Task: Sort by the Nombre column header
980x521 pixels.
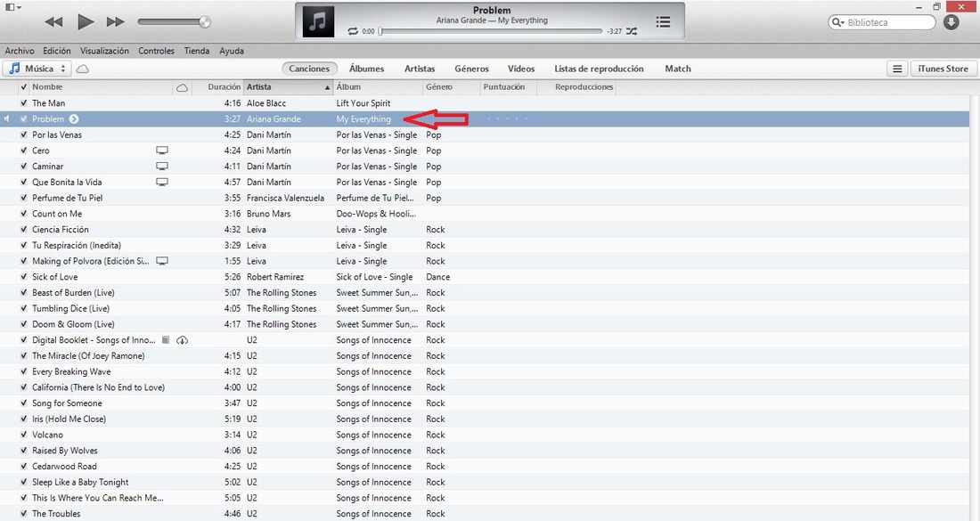Action: 100,87
